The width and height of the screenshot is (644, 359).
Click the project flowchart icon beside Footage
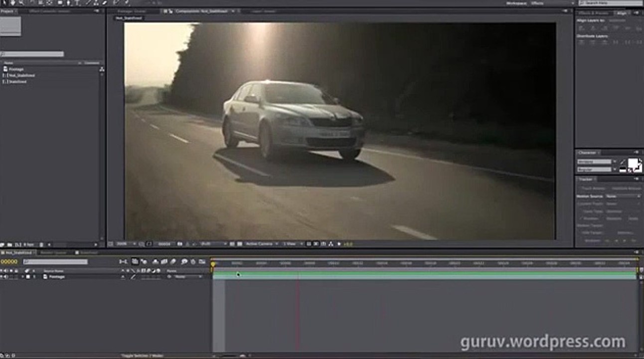(102, 69)
